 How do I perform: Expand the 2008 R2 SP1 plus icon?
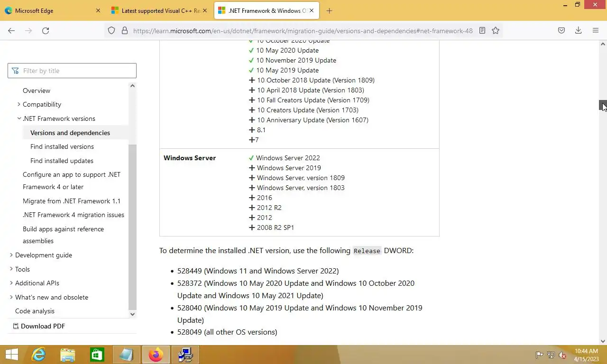click(x=252, y=227)
